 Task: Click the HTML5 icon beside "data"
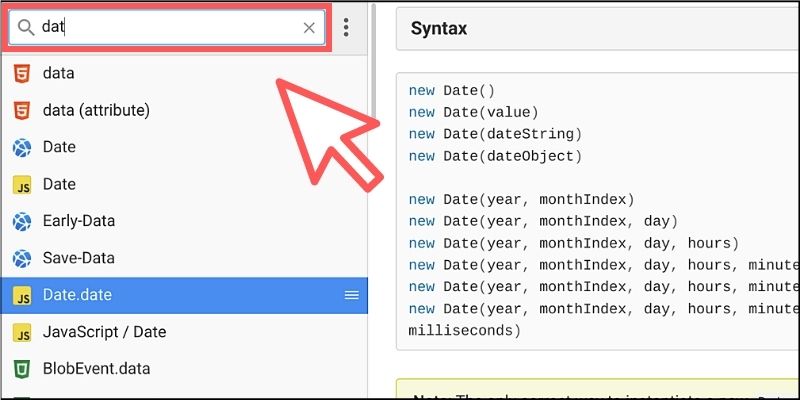tap(22, 73)
